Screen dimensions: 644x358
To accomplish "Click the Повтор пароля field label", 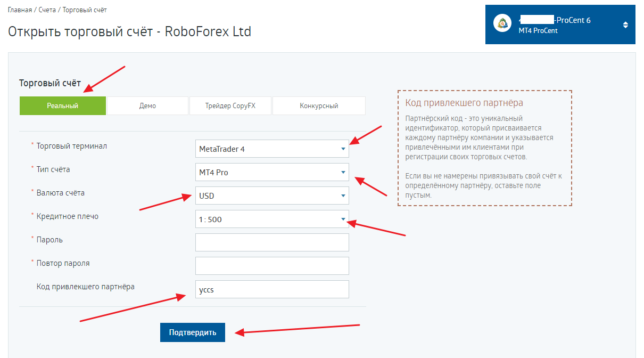I will 63,263.
